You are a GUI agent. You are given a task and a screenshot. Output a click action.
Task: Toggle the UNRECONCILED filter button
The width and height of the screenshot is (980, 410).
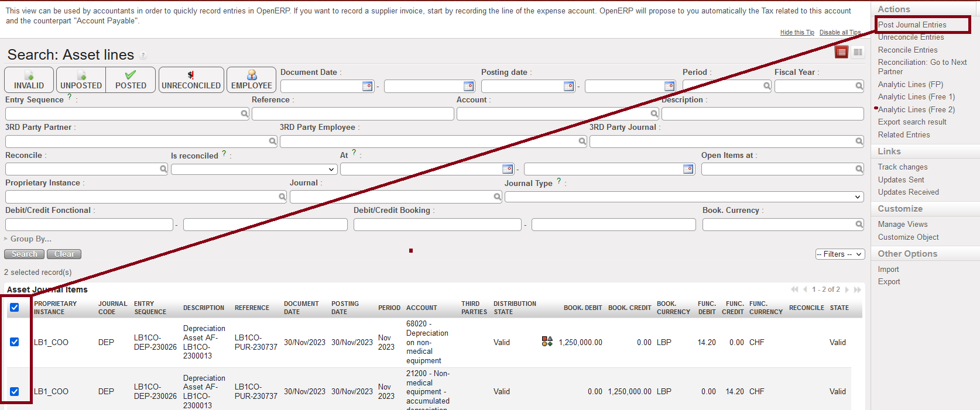191,80
